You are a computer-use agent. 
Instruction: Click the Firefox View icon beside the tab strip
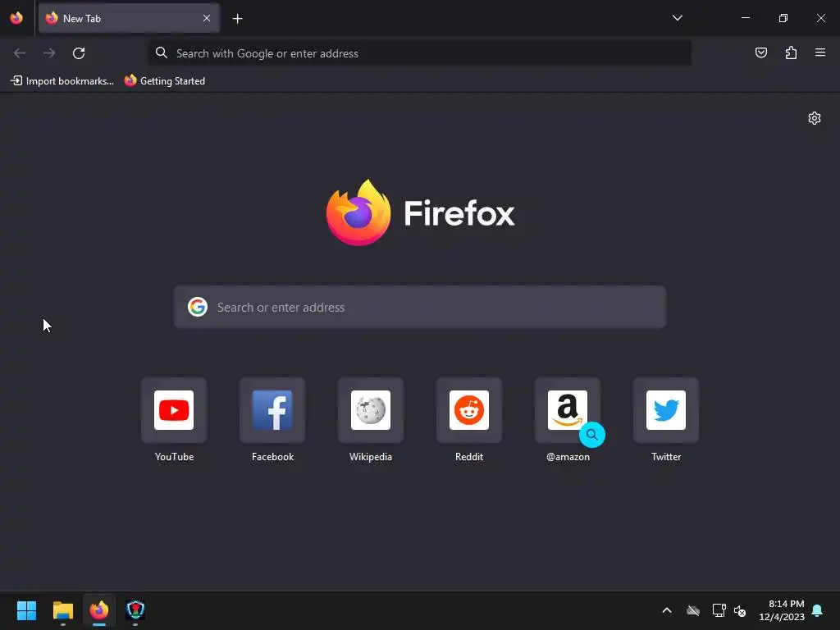point(16,18)
